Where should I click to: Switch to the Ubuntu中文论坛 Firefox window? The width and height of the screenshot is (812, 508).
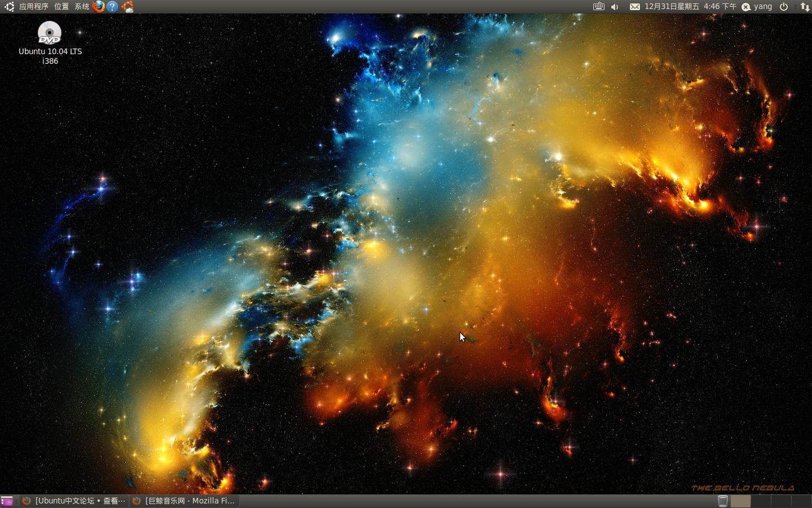point(74,501)
